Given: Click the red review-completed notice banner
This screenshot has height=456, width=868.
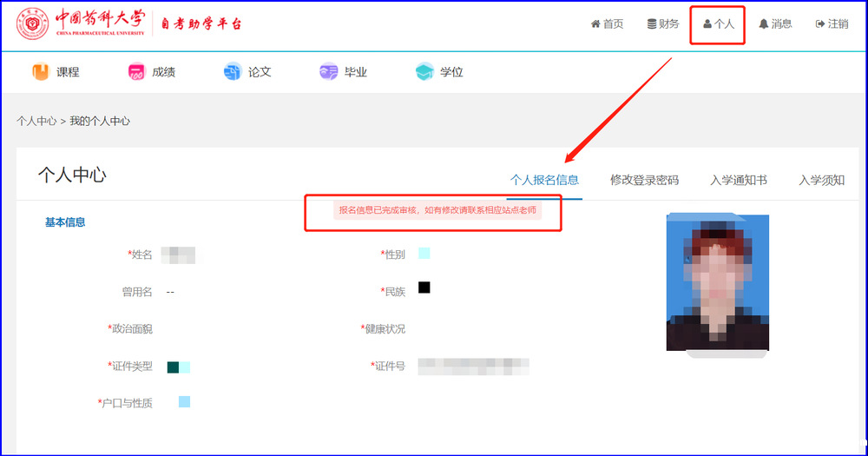Looking at the screenshot, I should (x=437, y=210).
